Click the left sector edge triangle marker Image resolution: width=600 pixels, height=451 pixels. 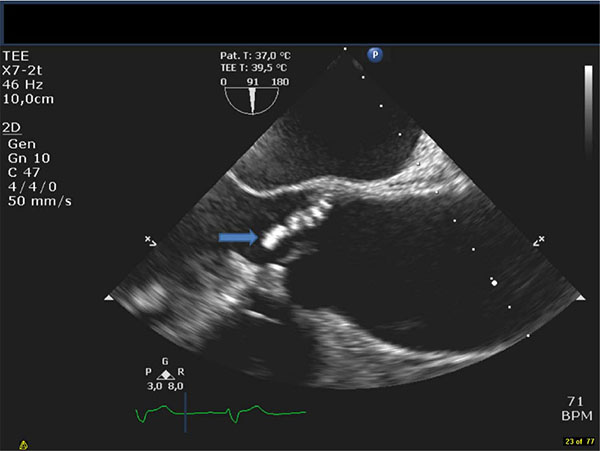point(109,297)
